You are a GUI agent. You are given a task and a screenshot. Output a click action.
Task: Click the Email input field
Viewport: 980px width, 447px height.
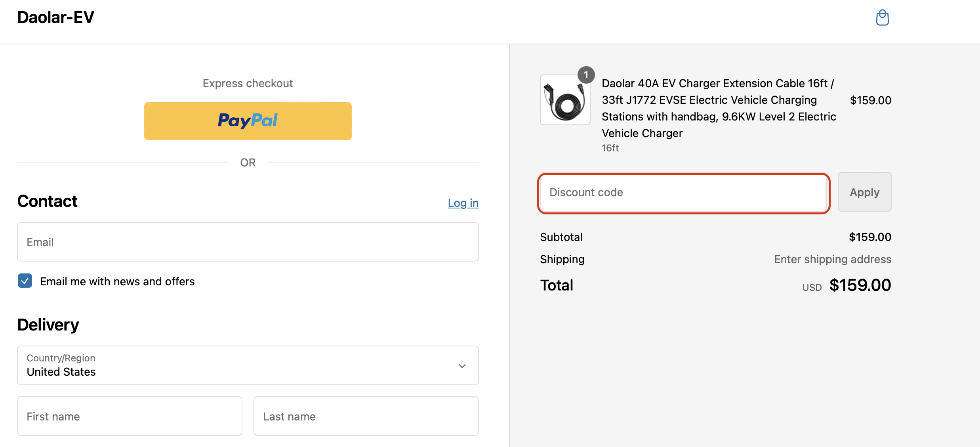pos(248,242)
